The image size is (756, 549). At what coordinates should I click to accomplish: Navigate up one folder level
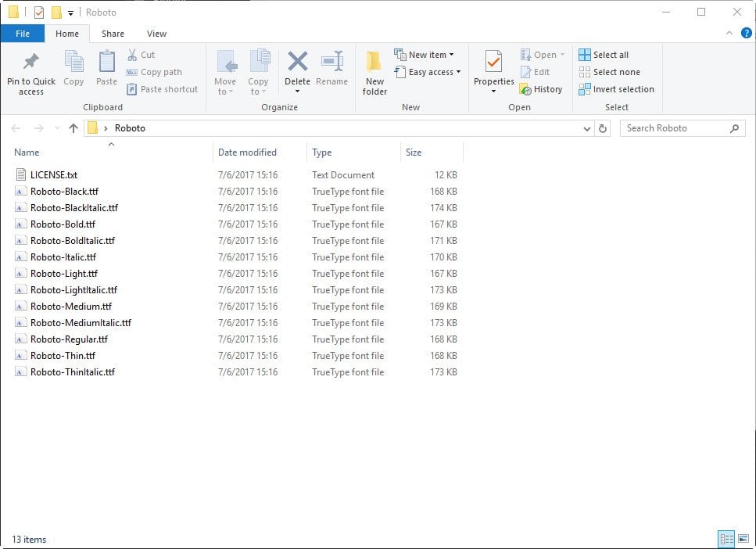coord(73,127)
